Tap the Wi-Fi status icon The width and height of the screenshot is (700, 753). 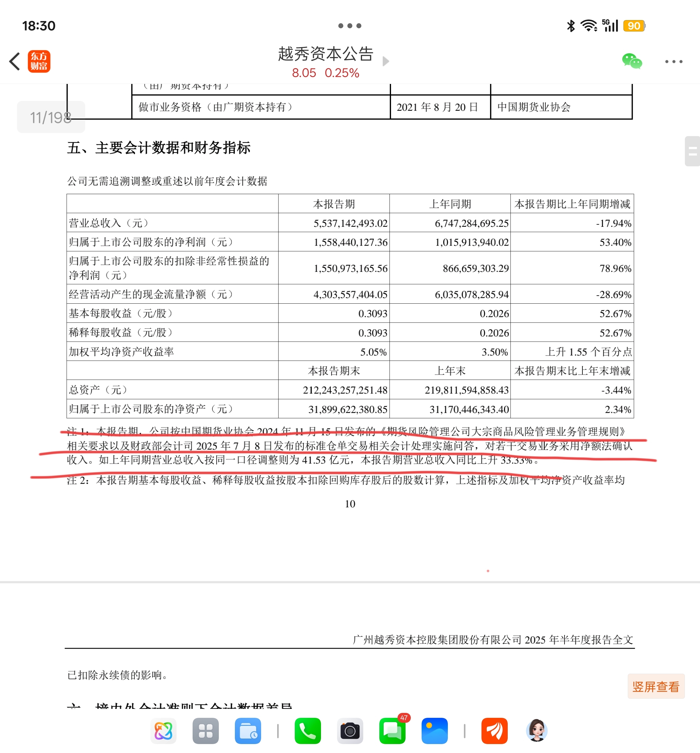589,26
